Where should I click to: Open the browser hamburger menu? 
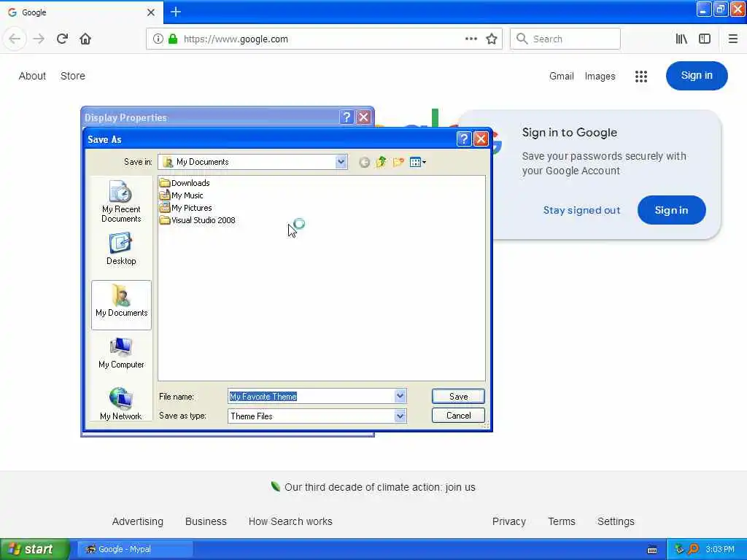[x=732, y=39]
